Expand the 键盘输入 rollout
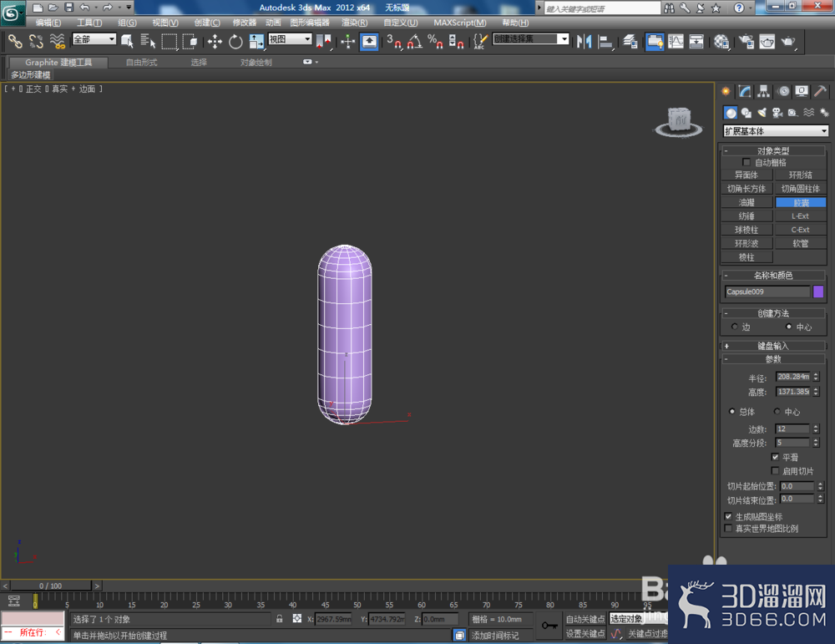Image resolution: width=835 pixels, height=644 pixels. click(x=772, y=346)
